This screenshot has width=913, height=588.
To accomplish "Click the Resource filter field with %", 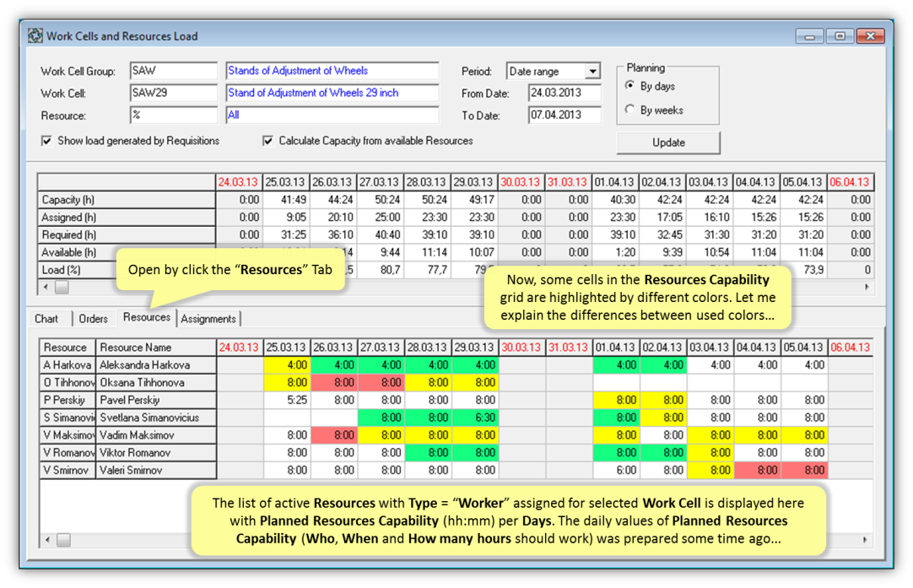I will tap(173, 115).
